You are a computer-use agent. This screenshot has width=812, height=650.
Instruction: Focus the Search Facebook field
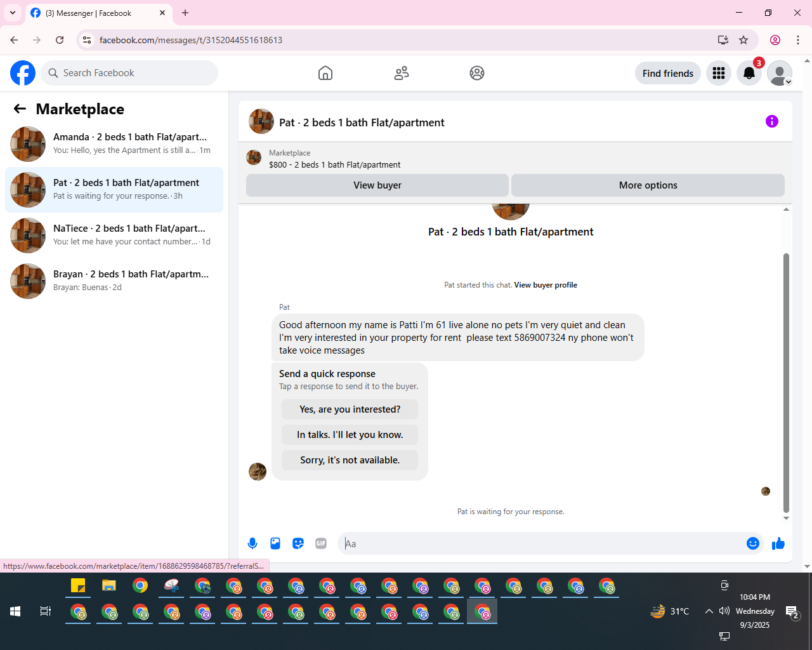coord(129,73)
